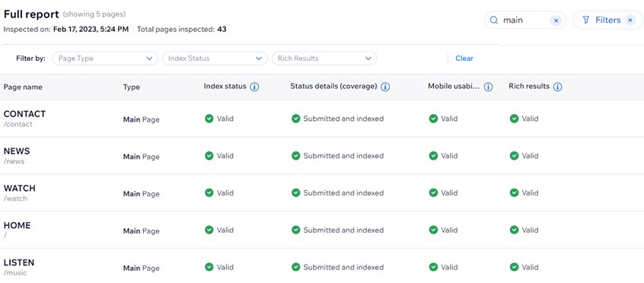Open the Rich Results filter dropdown
The width and height of the screenshot is (644, 283).
324,59
